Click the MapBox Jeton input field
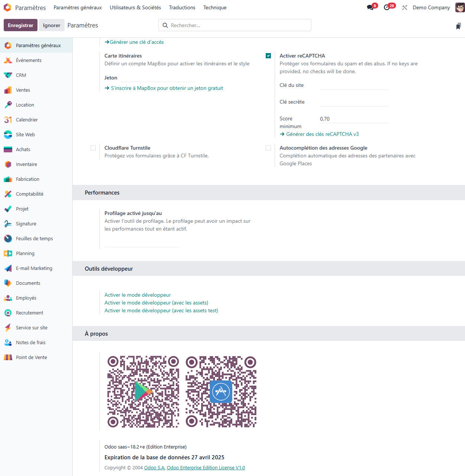 pyautogui.click(x=157, y=78)
